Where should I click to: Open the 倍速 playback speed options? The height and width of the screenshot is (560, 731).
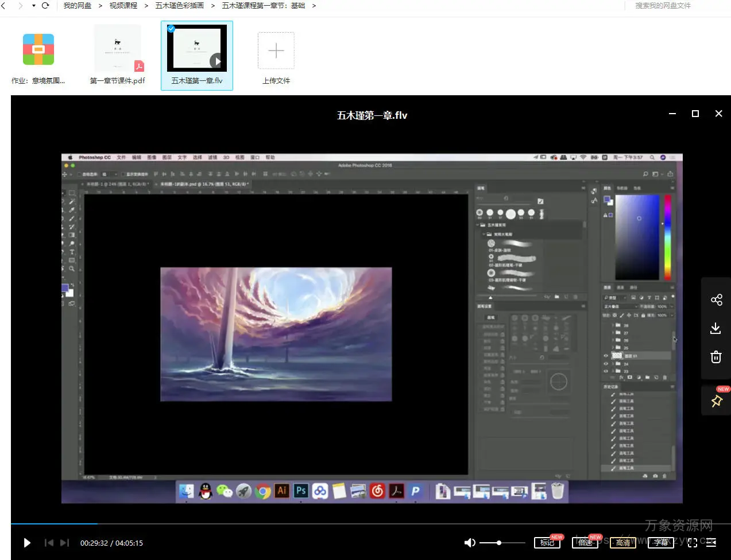click(585, 543)
